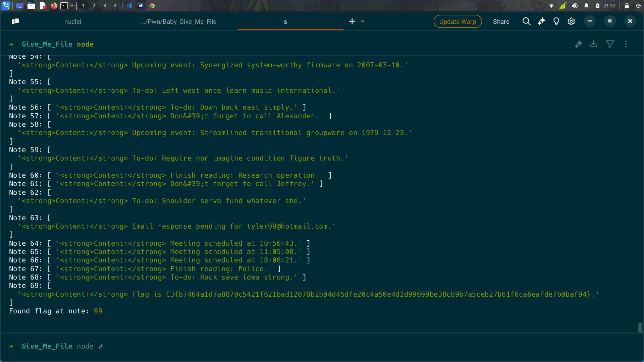Switch to ../Pwn/Baby_Give_Me_File tab
Image resolution: width=644 pixels, height=362 pixels.
point(179,21)
